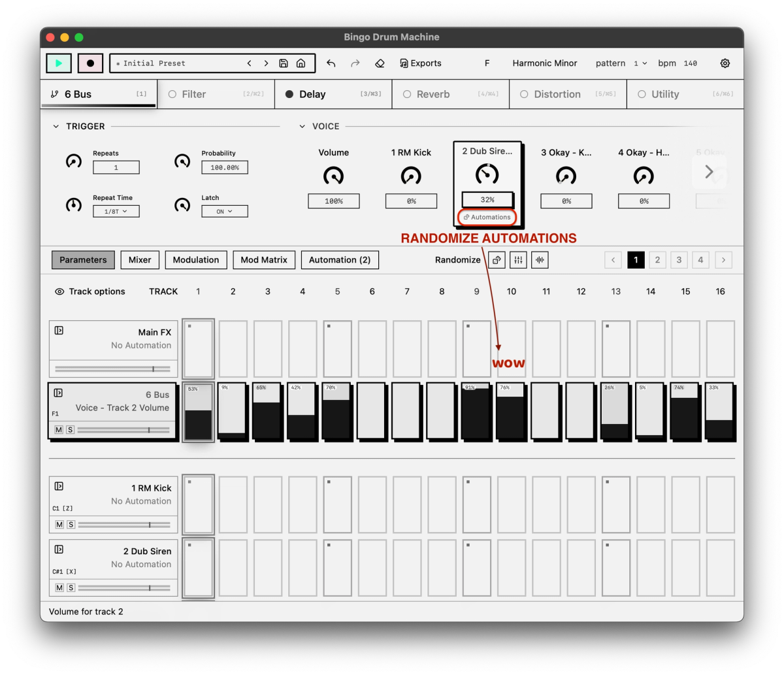
Task: Solo the 2 Dub Siren track
Action: click(71, 587)
